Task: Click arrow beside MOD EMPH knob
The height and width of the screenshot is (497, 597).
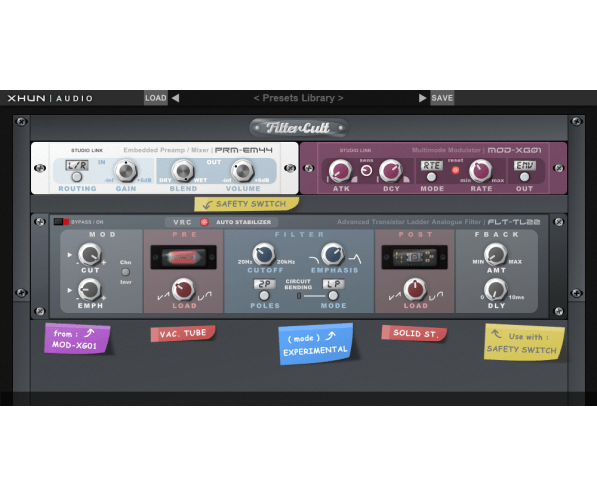Action: pyautogui.click(x=69, y=290)
